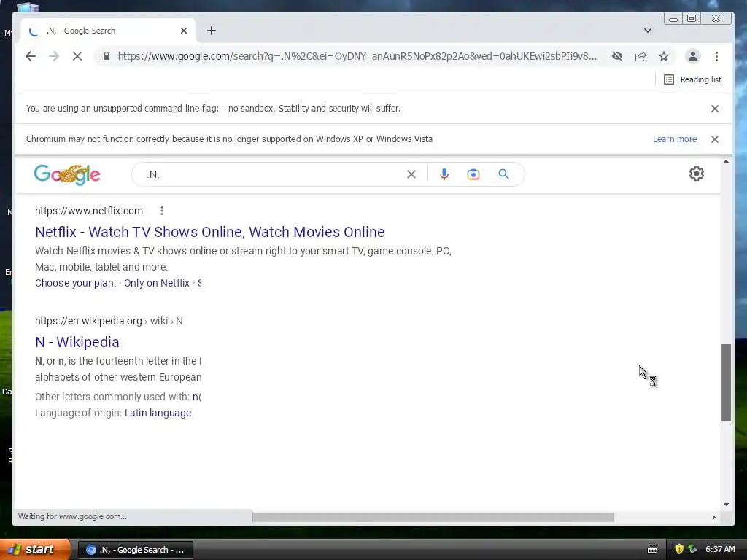
Task: Bookmark this page with star icon
Action: point(664,56)
